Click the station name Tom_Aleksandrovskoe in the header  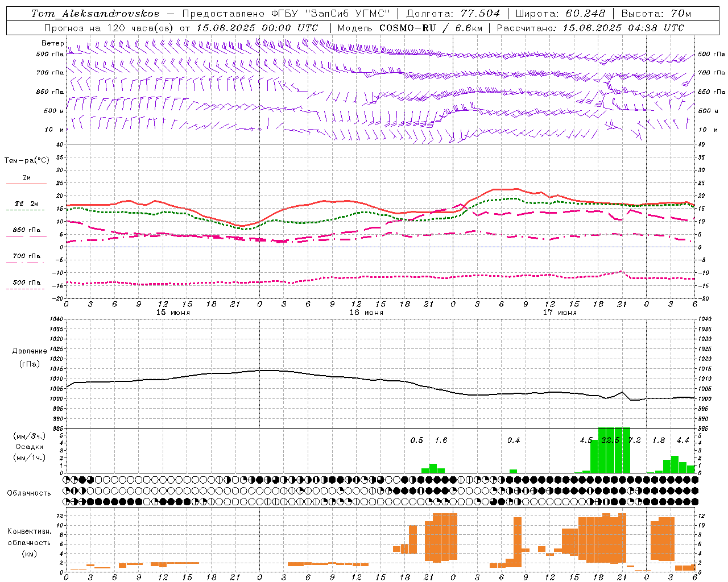click(96, 14)
